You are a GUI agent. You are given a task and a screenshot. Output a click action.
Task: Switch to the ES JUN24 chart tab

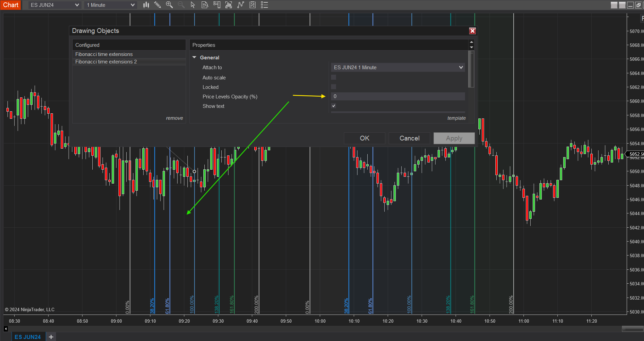[x=28, y=337]
